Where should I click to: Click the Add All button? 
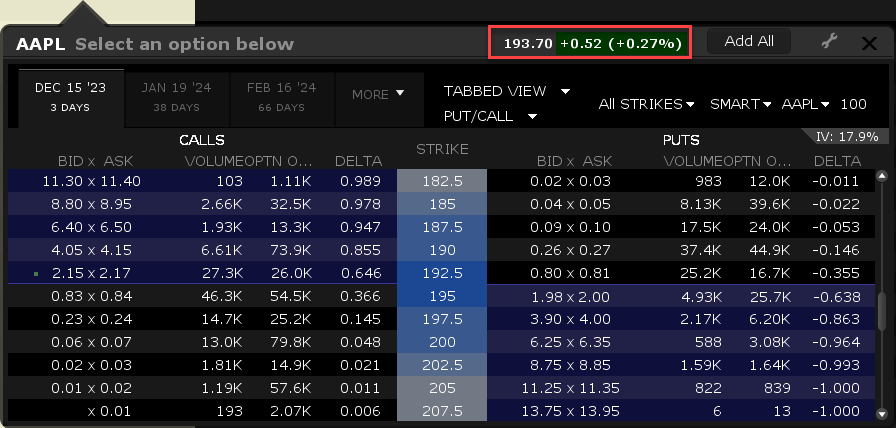(749, 41)
